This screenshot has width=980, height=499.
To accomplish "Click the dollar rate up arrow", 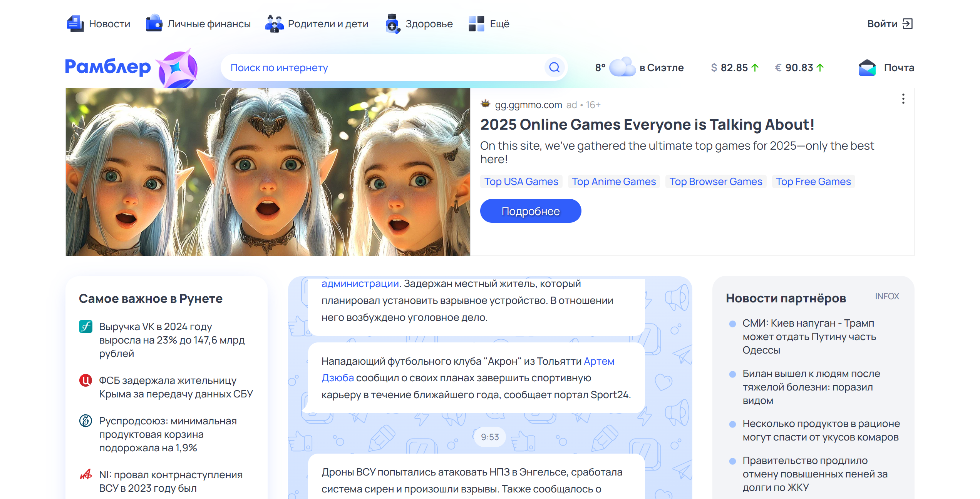I will [x=755, y=68].
